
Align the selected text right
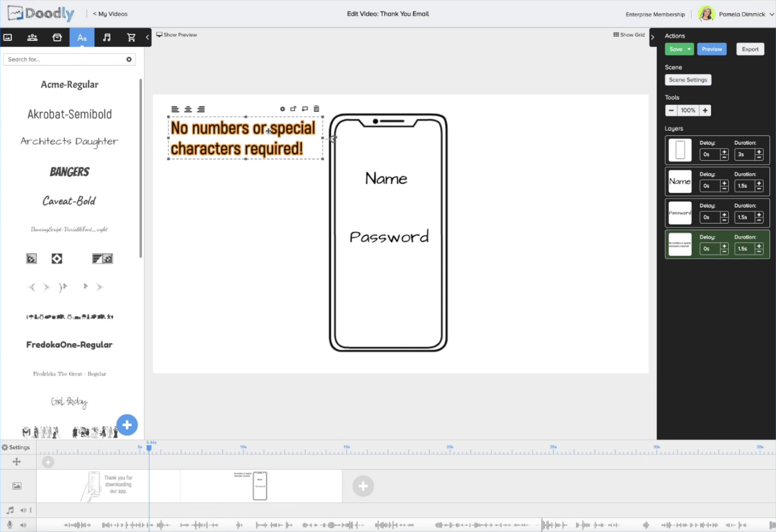(201, 109)
